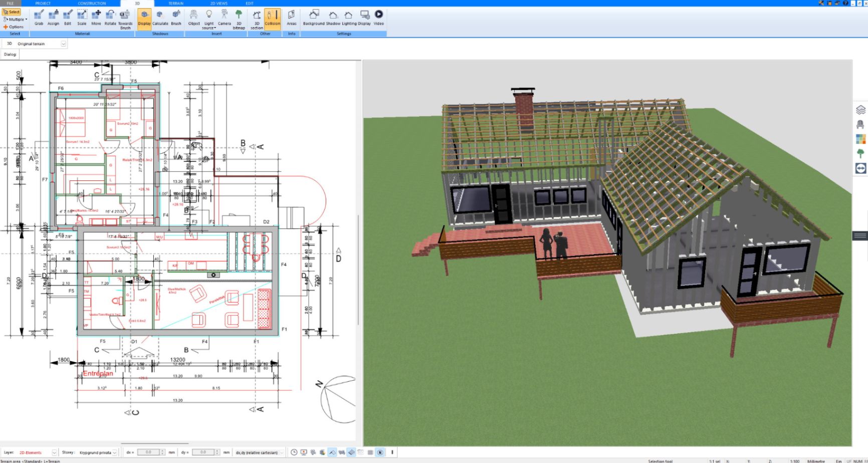Use the Rotate material tool
The height and width of the screenshot is (463, 868).
(110, 18)
